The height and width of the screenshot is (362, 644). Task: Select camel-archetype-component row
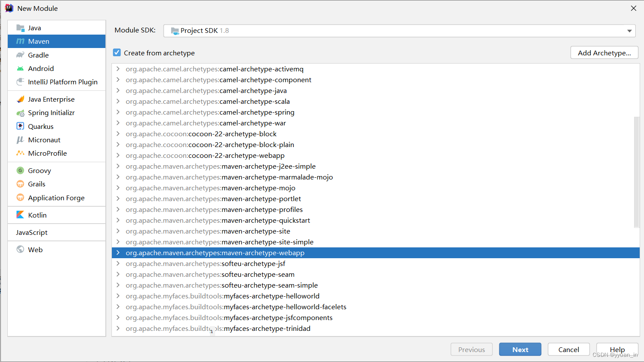(375, 80)
